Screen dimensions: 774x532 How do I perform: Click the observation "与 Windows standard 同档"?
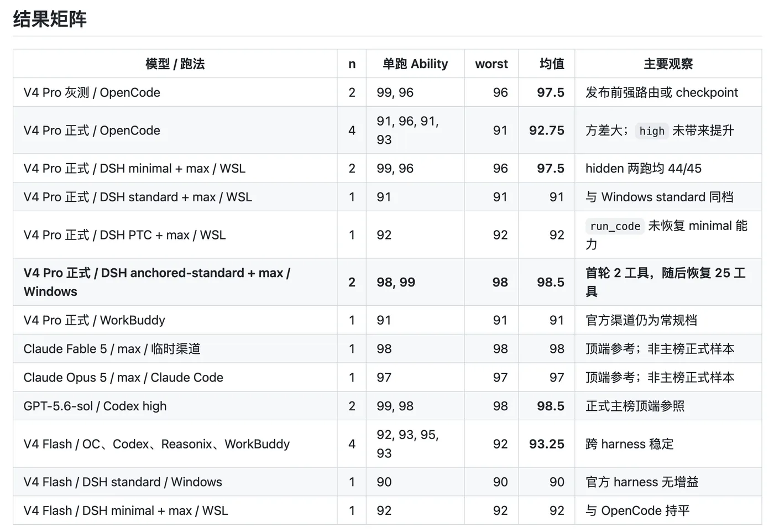tap(660, 197)
